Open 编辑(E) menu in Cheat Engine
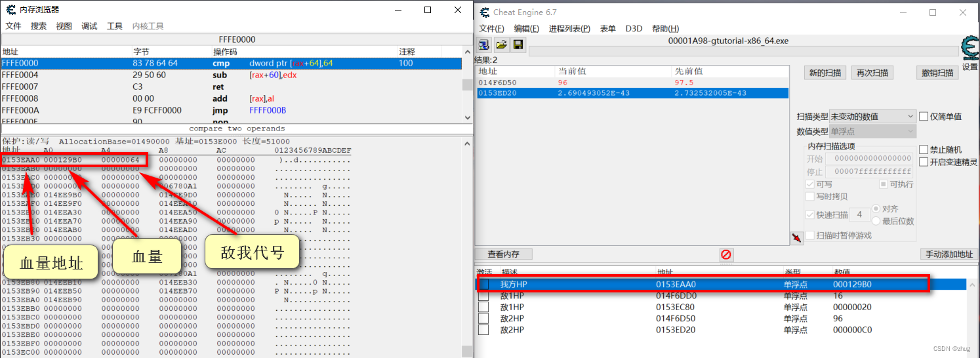 pos(526,29)
